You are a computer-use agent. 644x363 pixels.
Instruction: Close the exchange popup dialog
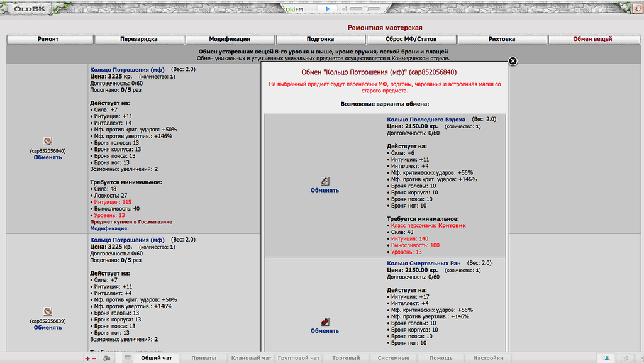pos(513,61)
